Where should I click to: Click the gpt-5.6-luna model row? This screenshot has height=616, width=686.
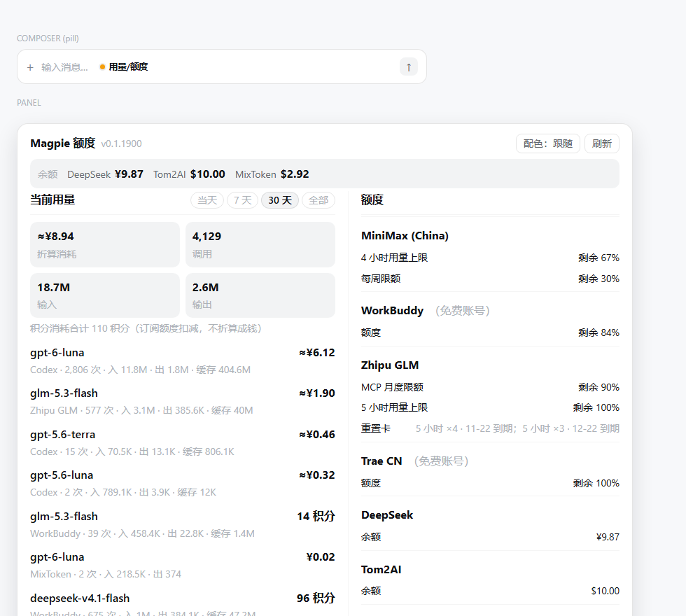pyautogui.click(x=183, y=484)
